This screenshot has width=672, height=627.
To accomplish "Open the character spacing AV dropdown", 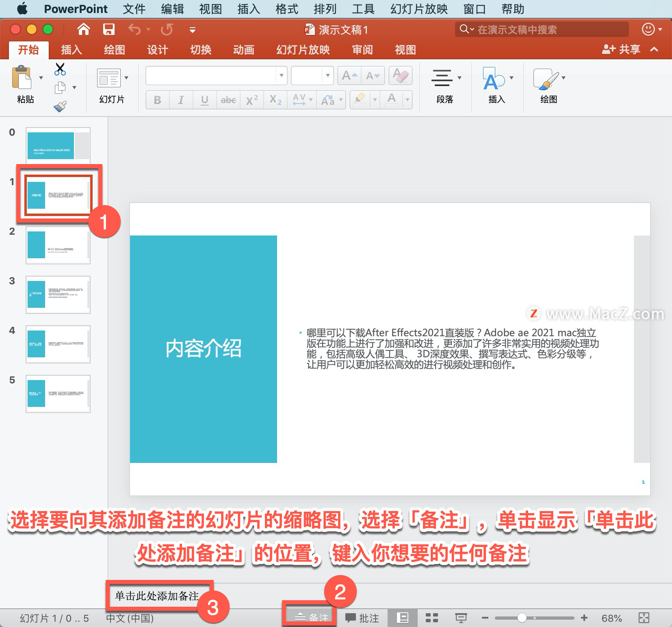I will [303, 100].
